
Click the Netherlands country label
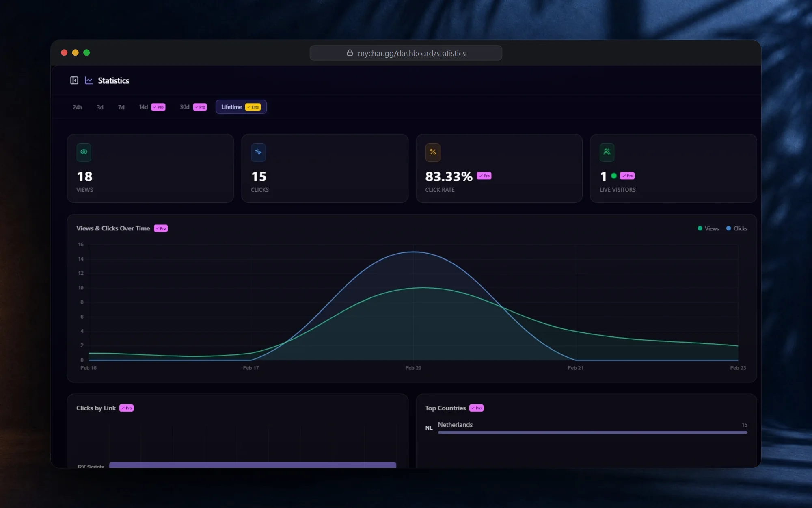(x=455, y=425)
